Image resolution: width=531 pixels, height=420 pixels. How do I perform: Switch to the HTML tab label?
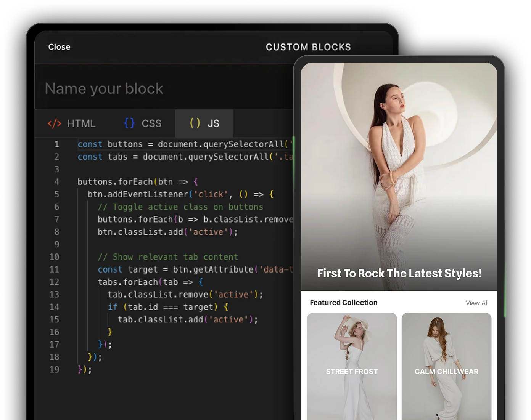81,123
